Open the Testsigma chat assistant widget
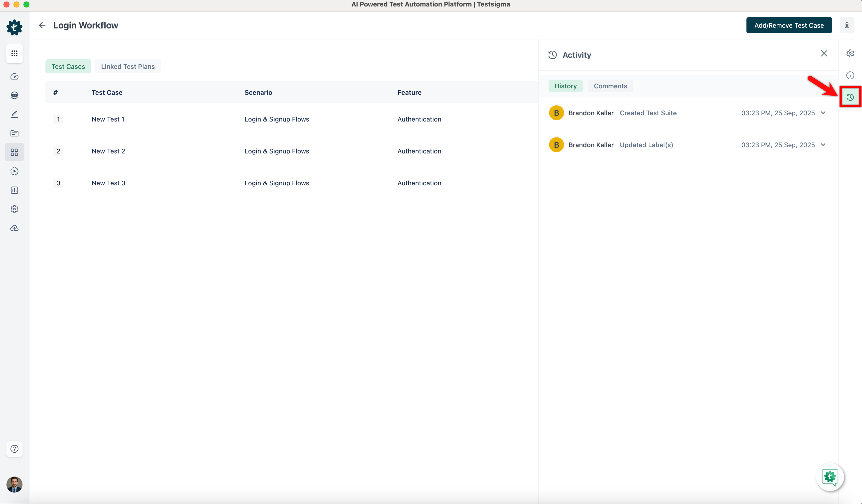Screen dimensions: 862x504 click(x=830, y=477)
